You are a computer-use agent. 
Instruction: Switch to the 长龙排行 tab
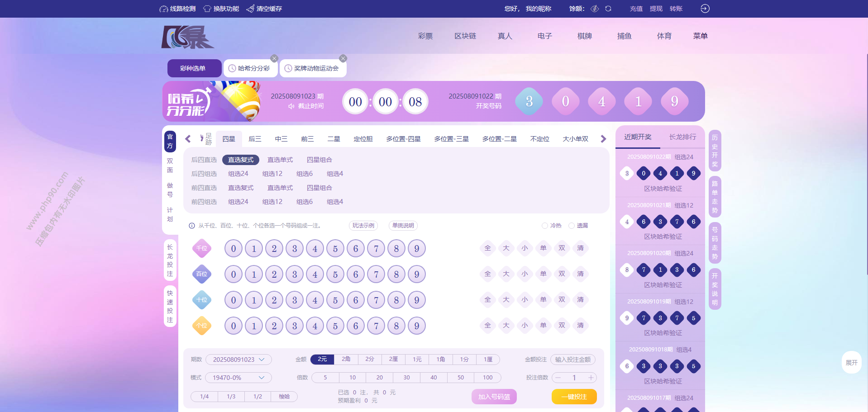click(x=682, y=137)
